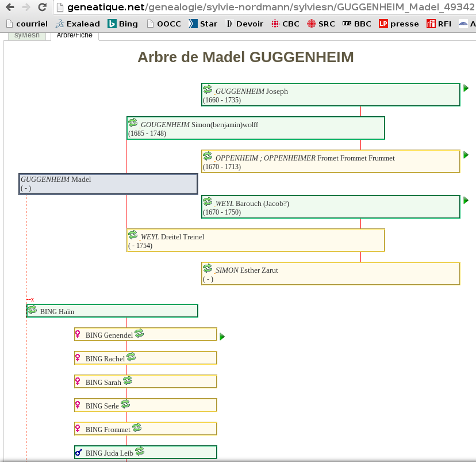The width and height of the screenshot is (476, 462).
Task: Click recenter icon beside WEYL Barouch
Action: 208,202
